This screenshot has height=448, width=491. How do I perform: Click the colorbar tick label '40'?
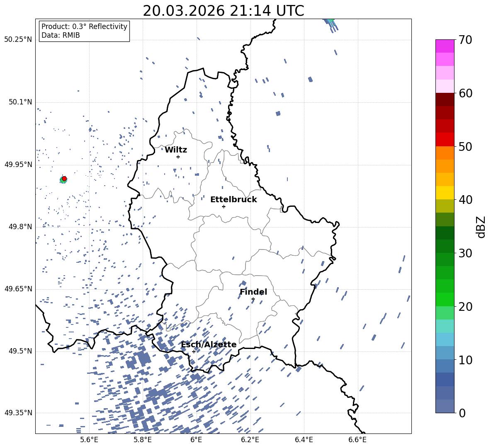coord(465,200)
